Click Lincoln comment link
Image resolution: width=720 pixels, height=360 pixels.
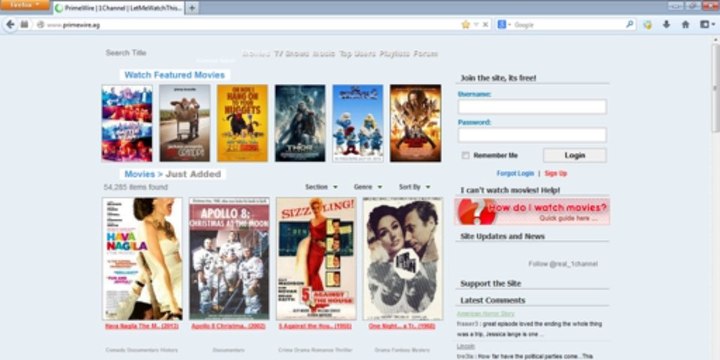(x=466, y=346)
